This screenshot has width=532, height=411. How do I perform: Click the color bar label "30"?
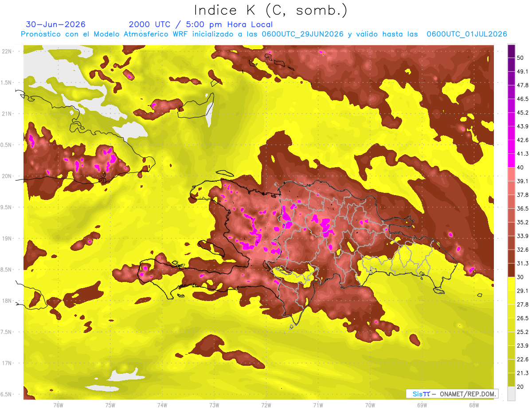520,277
